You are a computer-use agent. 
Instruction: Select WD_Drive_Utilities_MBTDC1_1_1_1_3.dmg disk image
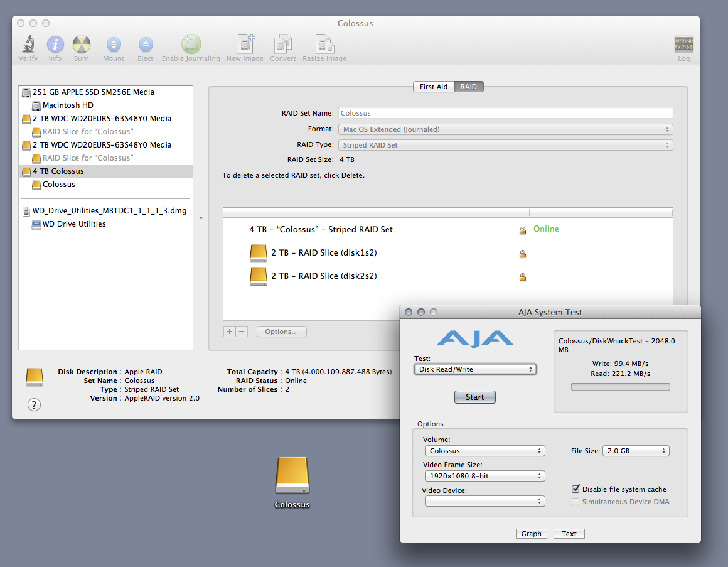click(x=106, y=211)
